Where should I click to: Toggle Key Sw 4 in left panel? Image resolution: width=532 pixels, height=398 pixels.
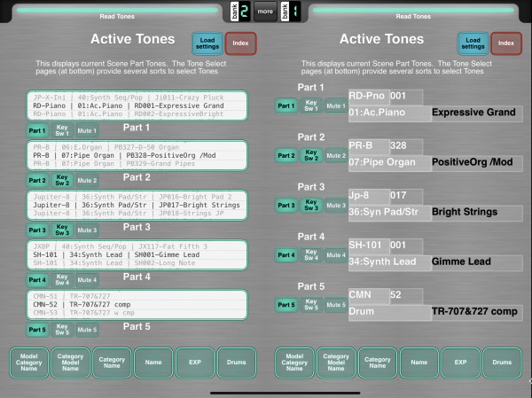click(62, 280)
